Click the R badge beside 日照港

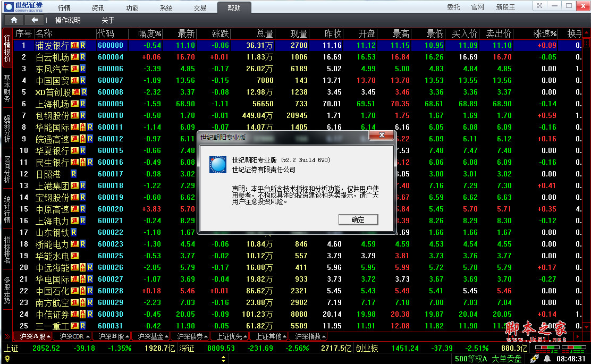coord(73,174)
